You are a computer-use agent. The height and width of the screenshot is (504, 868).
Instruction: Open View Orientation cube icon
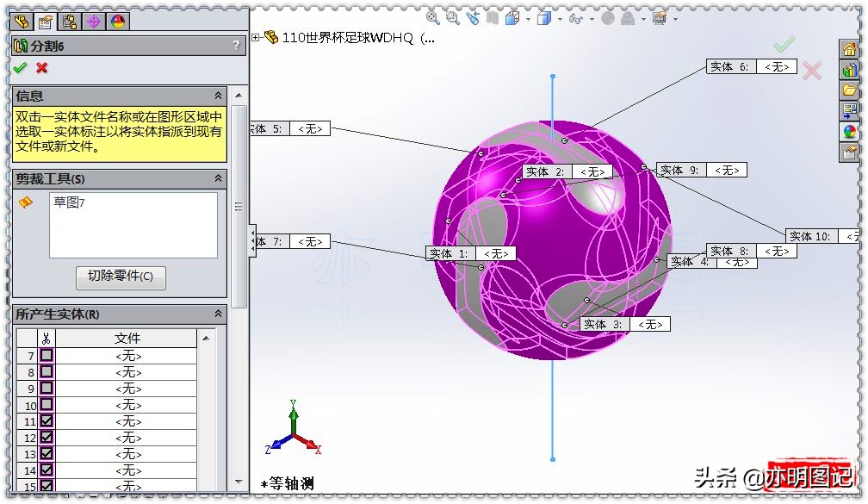point(512,17)
